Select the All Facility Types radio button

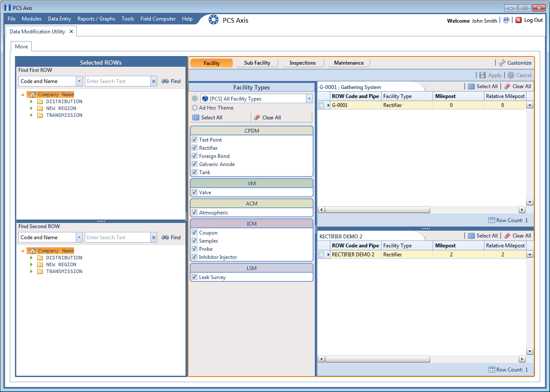[194, 98]
